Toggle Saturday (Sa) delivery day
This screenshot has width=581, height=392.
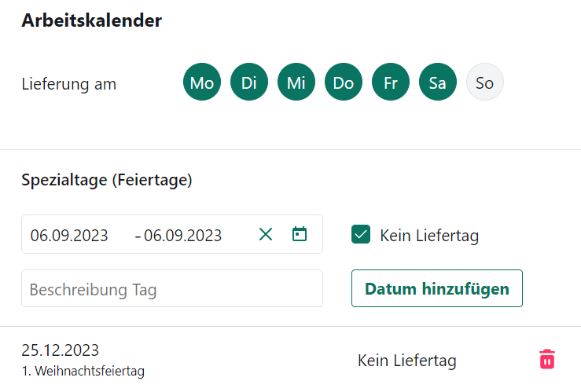pyautogui.click(x=438, y=82)
